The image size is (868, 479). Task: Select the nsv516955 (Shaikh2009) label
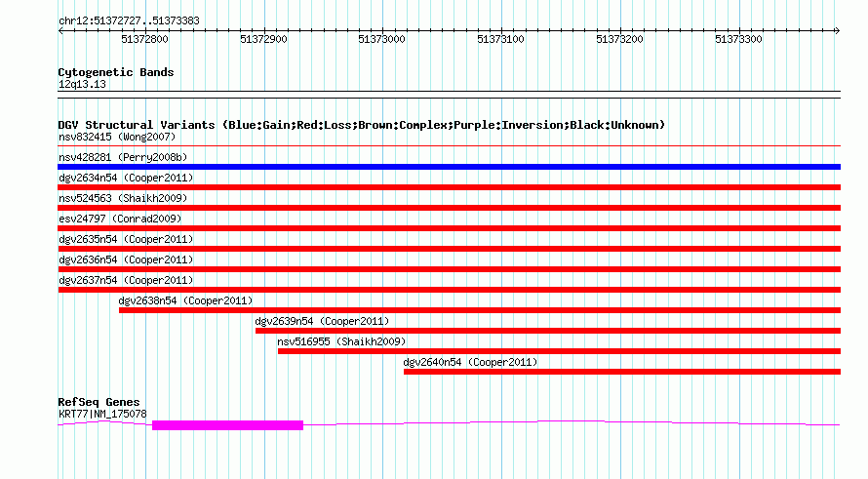[341, 341]
